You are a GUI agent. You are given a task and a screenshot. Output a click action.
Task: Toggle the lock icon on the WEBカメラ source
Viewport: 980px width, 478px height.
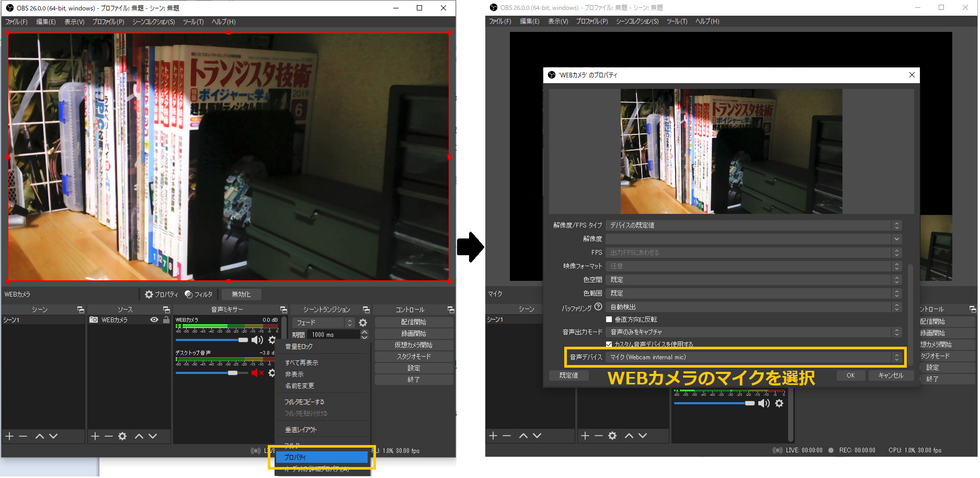click(x=166, y=320)
